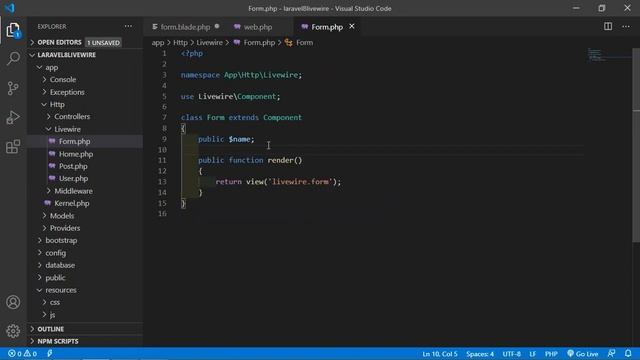Click line number 13 in the gutter
640x360 pixels.
tap(162, 182)
